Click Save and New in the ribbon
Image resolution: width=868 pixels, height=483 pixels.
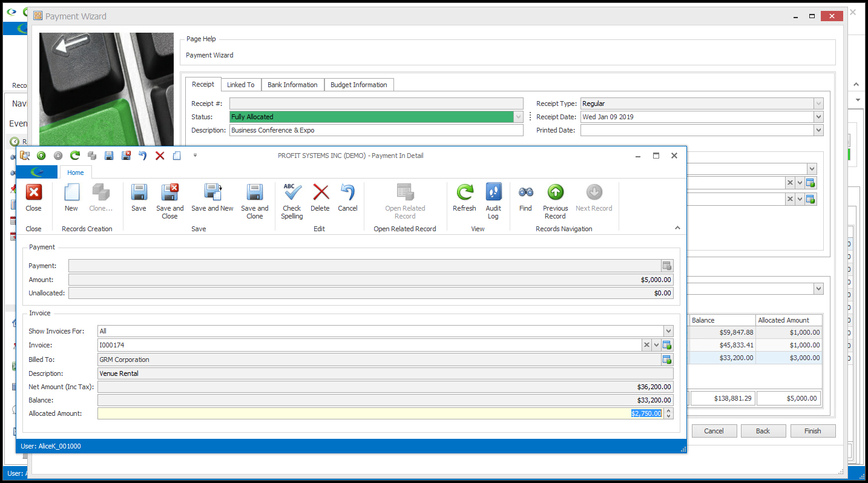pyautogui.click(x=212, y=198)
